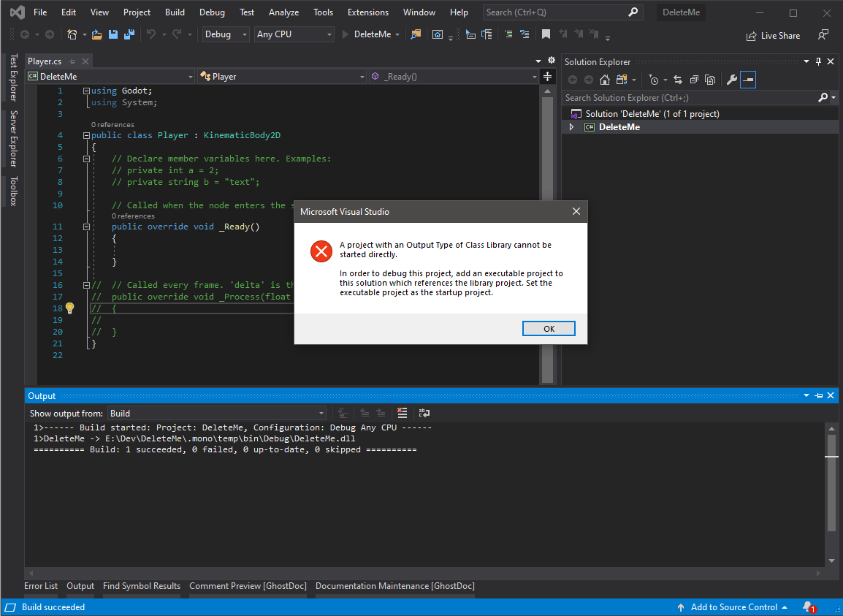This screenshot has width=843, height=616.
Task: Open the _Ready() member navigation dropdown
Action: [x=454, y=77]
